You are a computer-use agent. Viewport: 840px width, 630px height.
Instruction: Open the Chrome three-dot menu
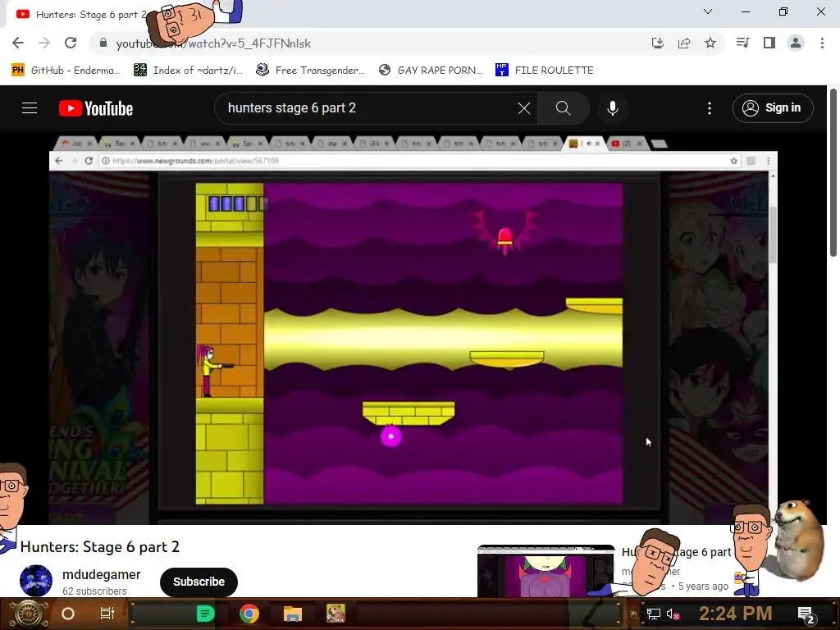(x=822, y=43)
